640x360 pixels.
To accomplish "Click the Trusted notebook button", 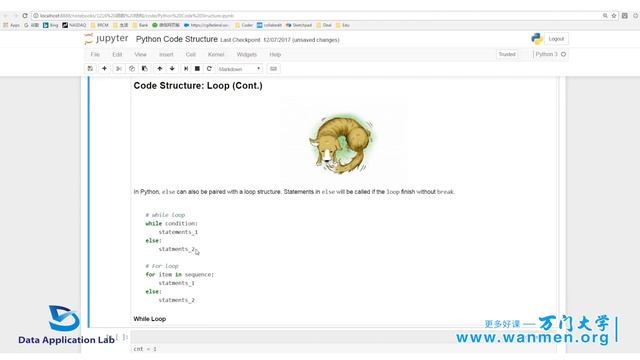I will tap(507, 54).
